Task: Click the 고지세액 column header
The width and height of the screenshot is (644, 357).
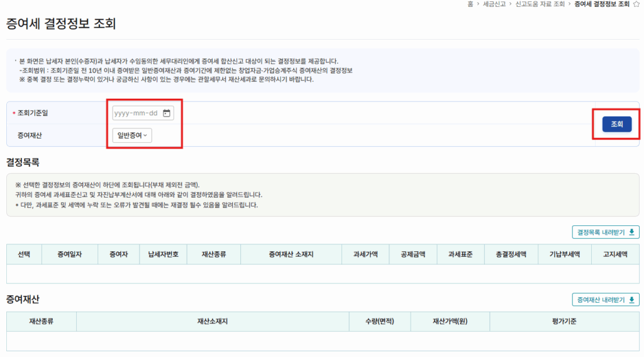Action: tap(615, 254)
